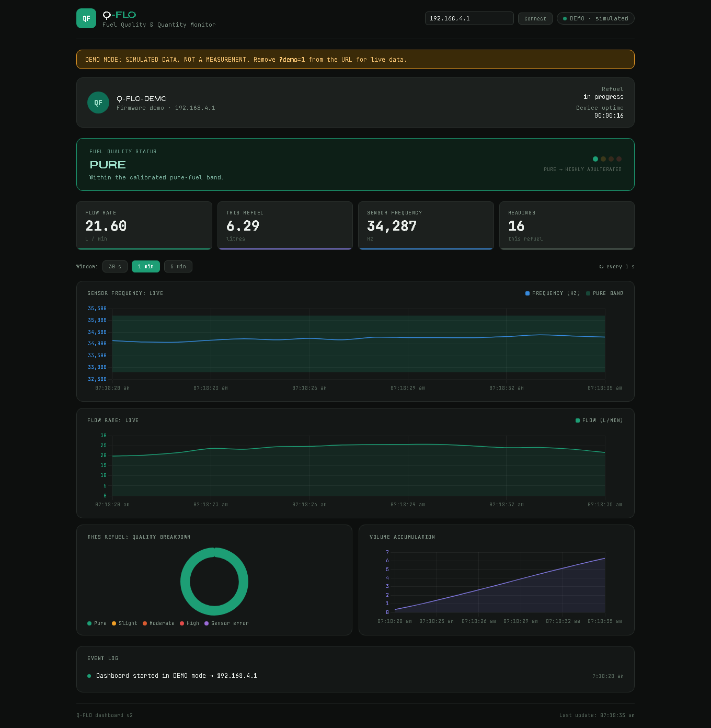This screenshot has width=711, height=728.
Task: Click the Q-FLO title in the header
Action: click(119, 15)
